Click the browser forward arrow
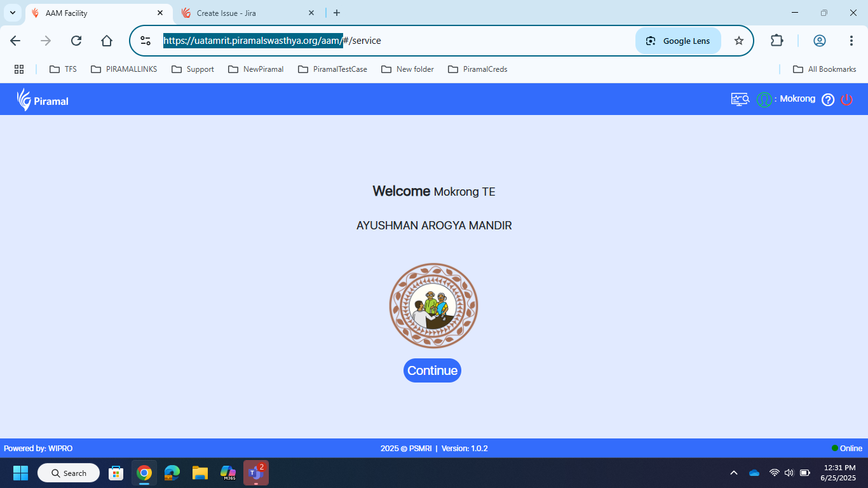Screen dimensions: 868x488 point(46,41)
